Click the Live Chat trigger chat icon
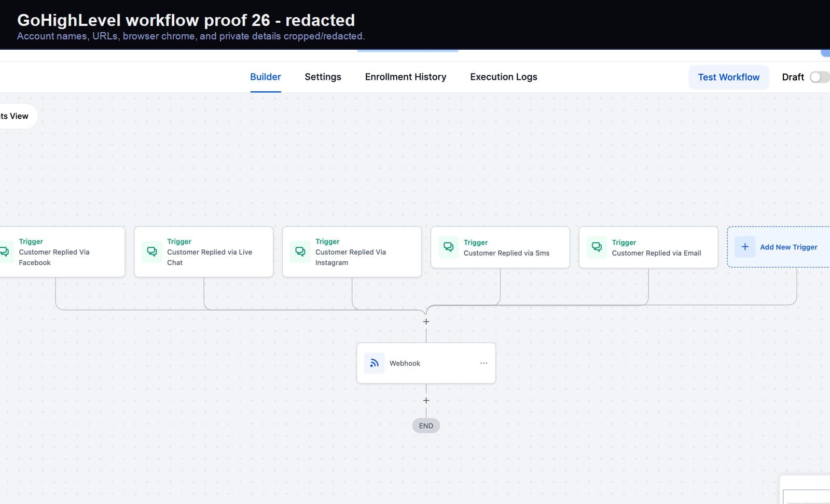Screen dimensions: 830x504 [x=152, y=251]
